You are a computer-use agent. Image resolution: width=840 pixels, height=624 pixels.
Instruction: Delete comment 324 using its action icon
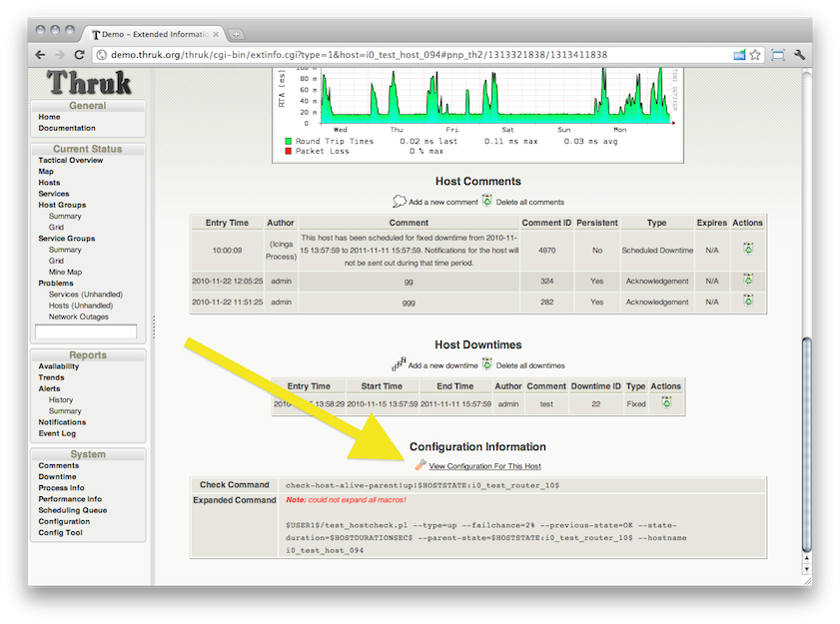[x=747, y=281]
